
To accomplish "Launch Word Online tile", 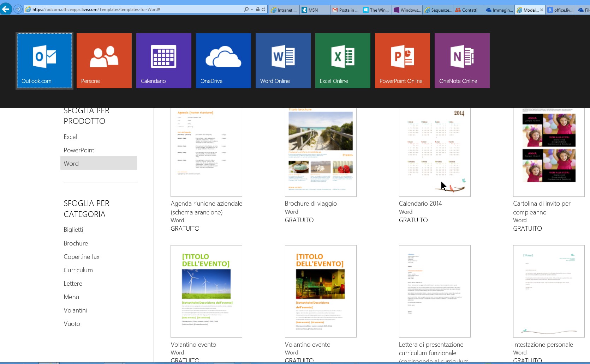I will (x=283, y=61).
